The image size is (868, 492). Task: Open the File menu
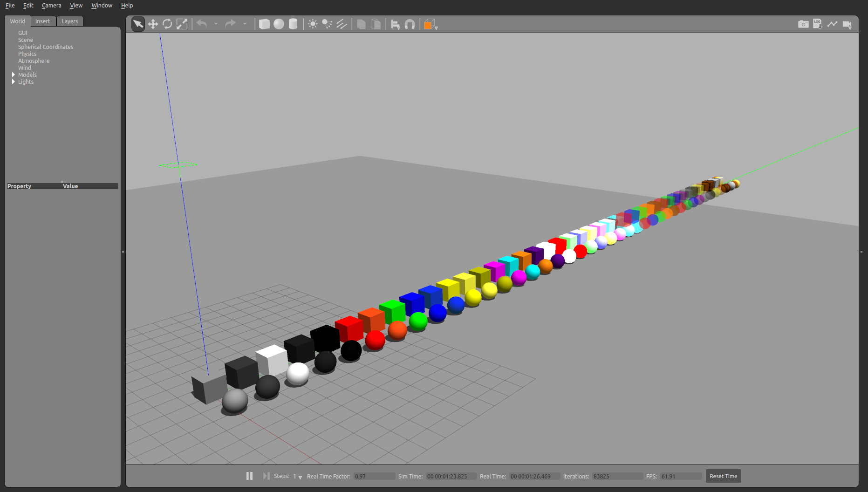10,6
